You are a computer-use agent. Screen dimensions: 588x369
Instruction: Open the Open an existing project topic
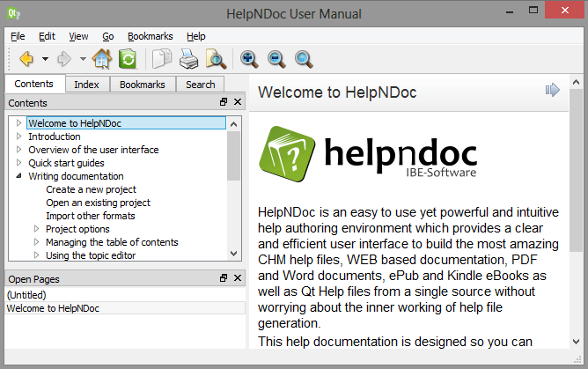(98, 203)
